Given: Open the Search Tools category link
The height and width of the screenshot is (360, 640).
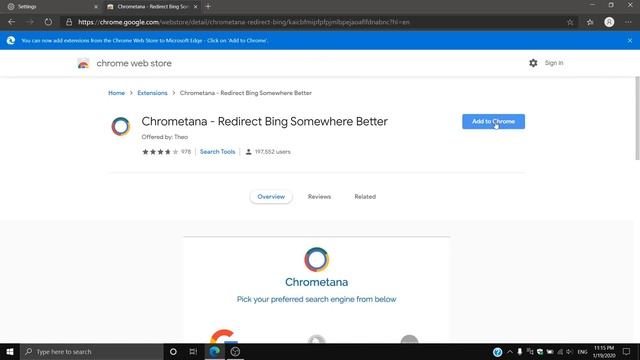Looking at the screenshot, I should tap(218, 152).
